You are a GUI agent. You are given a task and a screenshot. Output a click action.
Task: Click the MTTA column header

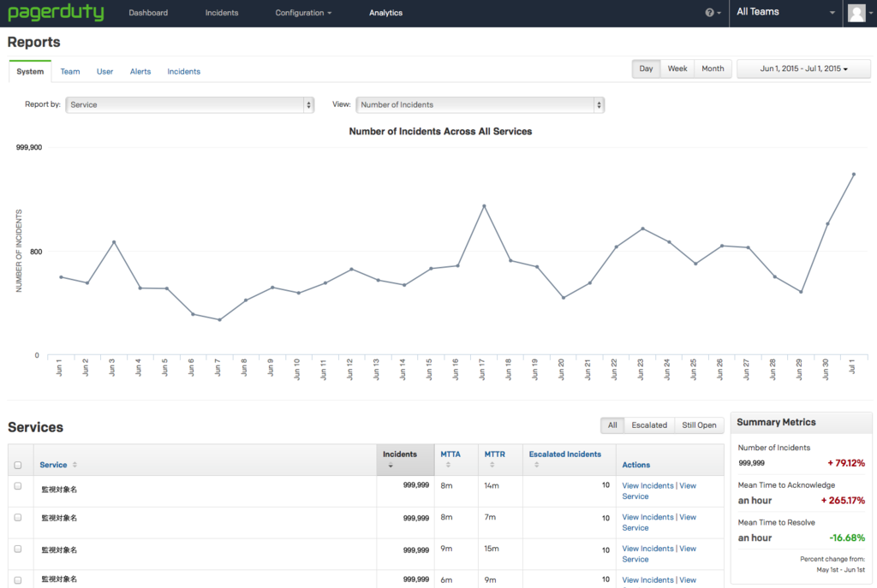(450, 454)
